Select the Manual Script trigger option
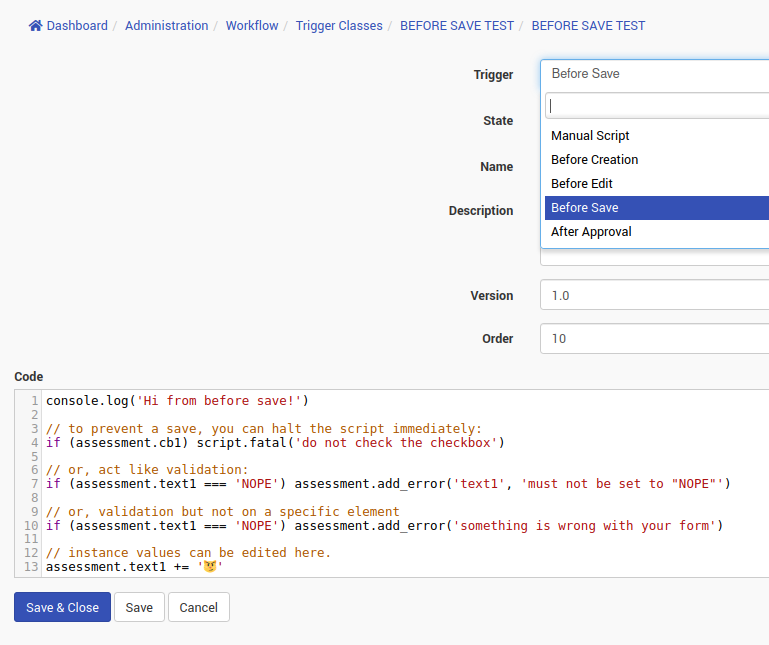This screenshot has width=769, height=645. [657, 135]
